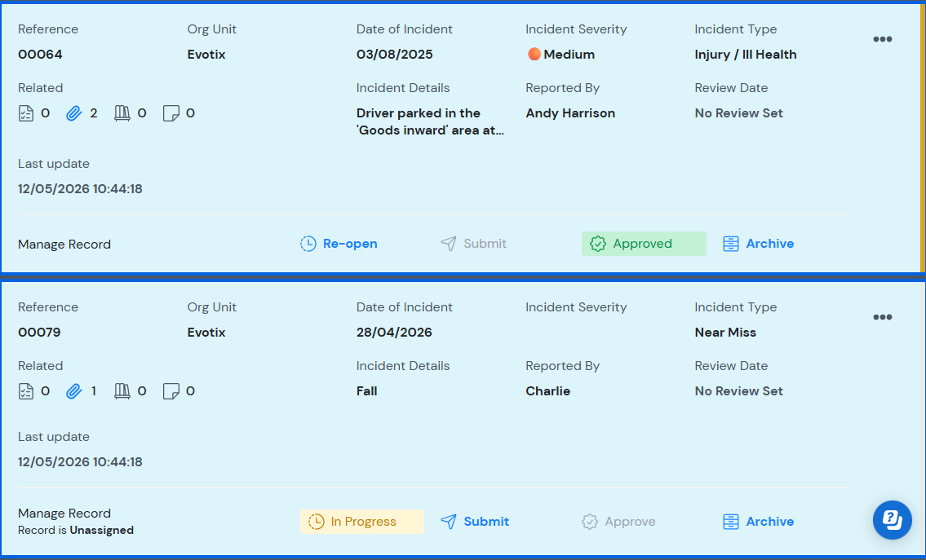The image size is (926, 560).
Task: Click the checklist actions icon in record 00079
Action: pos(26,391)
